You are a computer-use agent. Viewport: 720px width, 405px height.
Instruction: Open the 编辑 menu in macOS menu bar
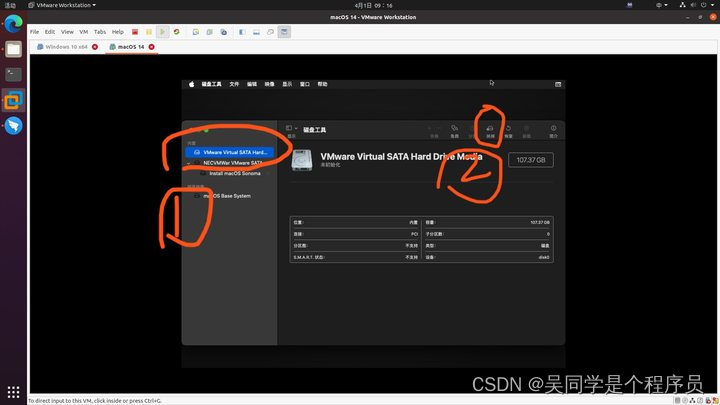[x=252, y=84]
